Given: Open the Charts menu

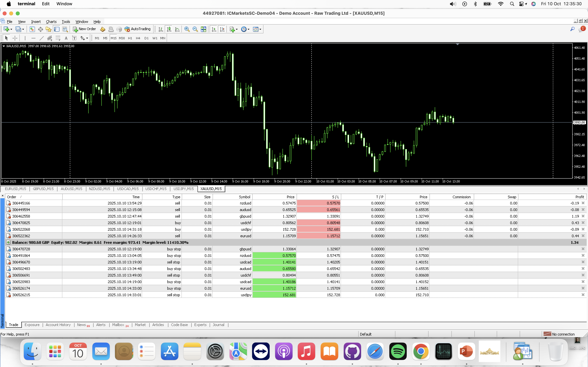Looking at the screenshot, I should point(51,22).
